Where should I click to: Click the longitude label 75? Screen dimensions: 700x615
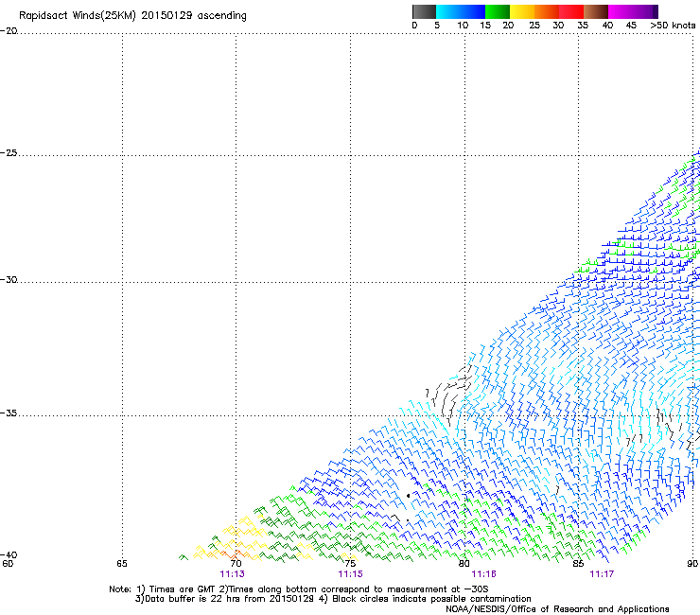click(350, 563)
